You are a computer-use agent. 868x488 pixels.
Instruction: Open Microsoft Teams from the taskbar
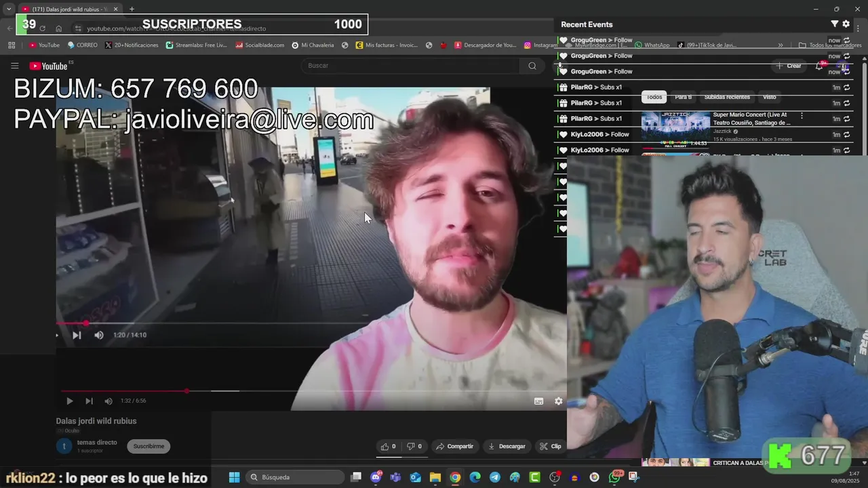395,477
